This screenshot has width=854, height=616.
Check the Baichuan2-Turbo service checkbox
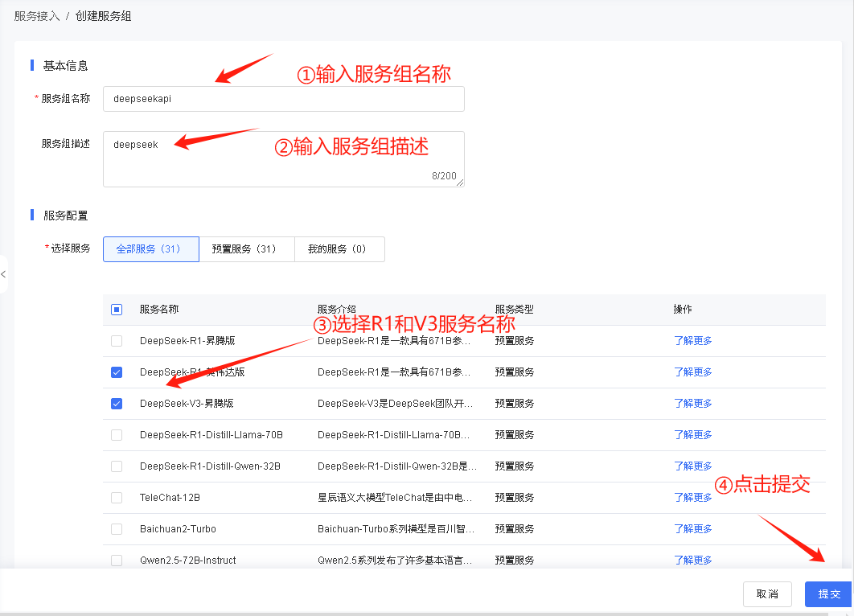click(117, 529)
